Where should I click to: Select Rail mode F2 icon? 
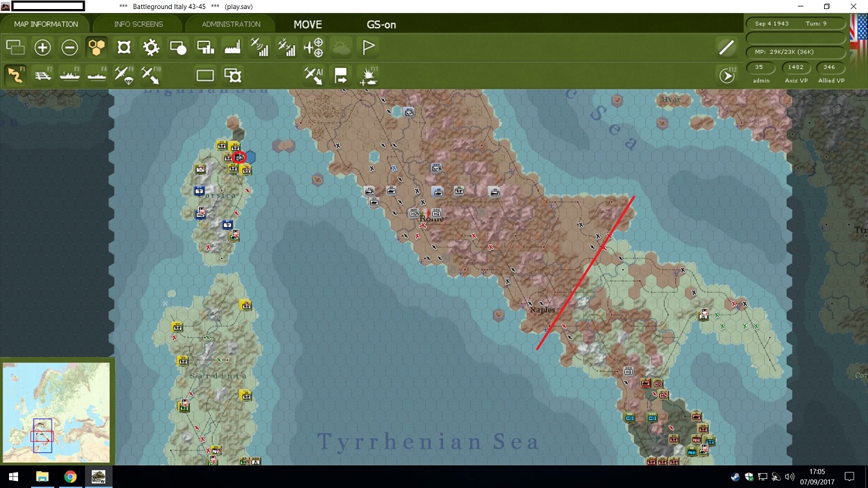pyautogui.click(x=43, y=76)
